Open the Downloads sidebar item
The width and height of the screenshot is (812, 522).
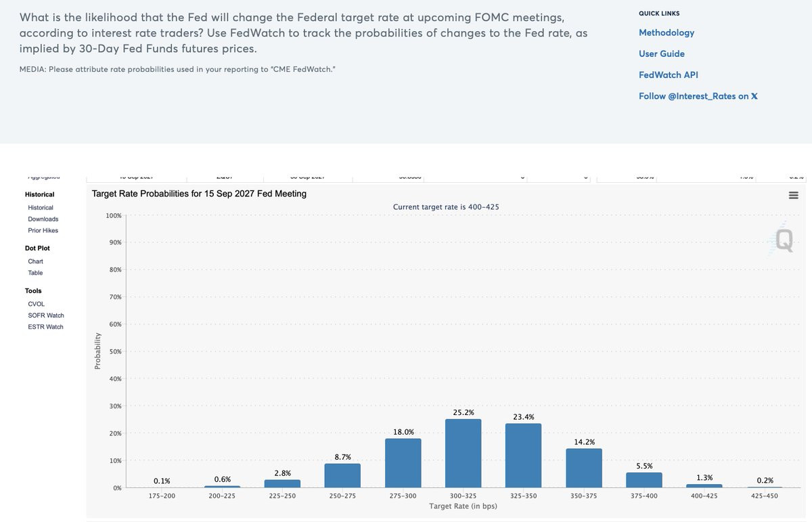[x=43, y=219]
